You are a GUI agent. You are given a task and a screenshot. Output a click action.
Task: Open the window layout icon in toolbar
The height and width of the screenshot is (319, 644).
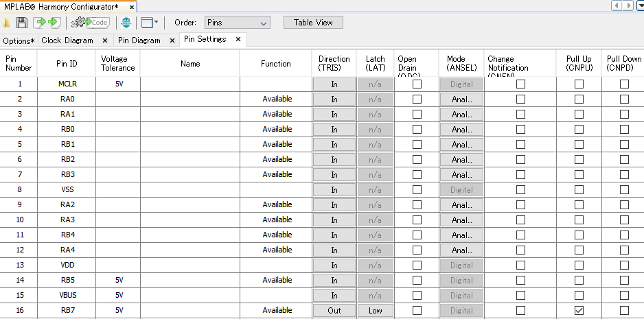149,23
